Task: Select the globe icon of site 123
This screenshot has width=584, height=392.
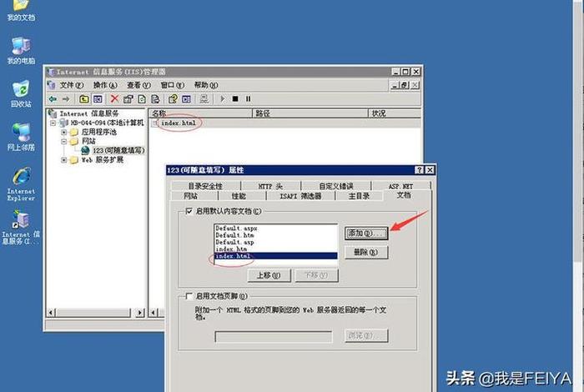Action: click(x=85, y=150)
